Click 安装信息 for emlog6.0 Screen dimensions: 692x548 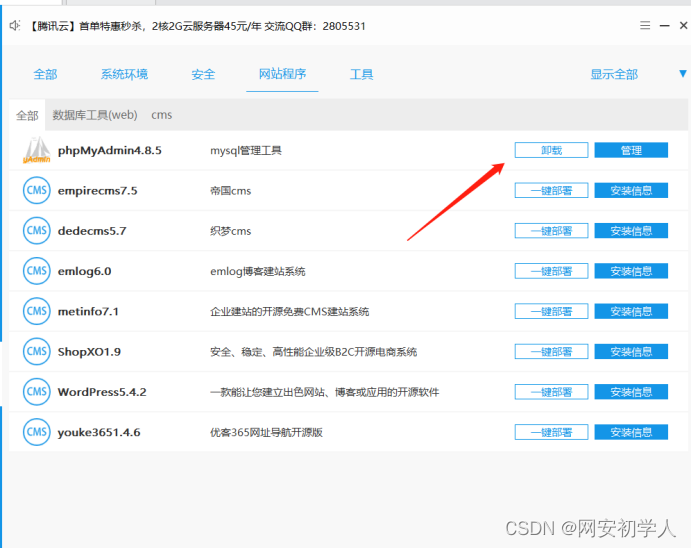631,271
